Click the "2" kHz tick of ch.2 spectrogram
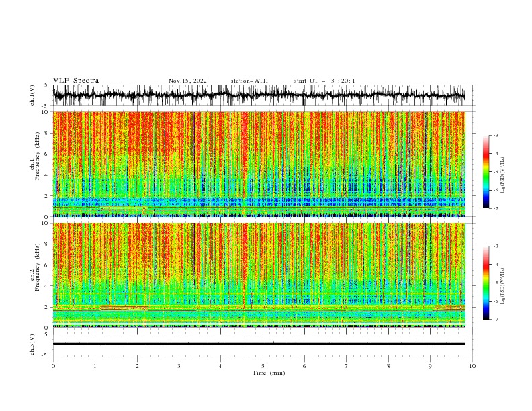Image resolution: width=532 pixels, height=411 pixels. (x=47, y=307)
